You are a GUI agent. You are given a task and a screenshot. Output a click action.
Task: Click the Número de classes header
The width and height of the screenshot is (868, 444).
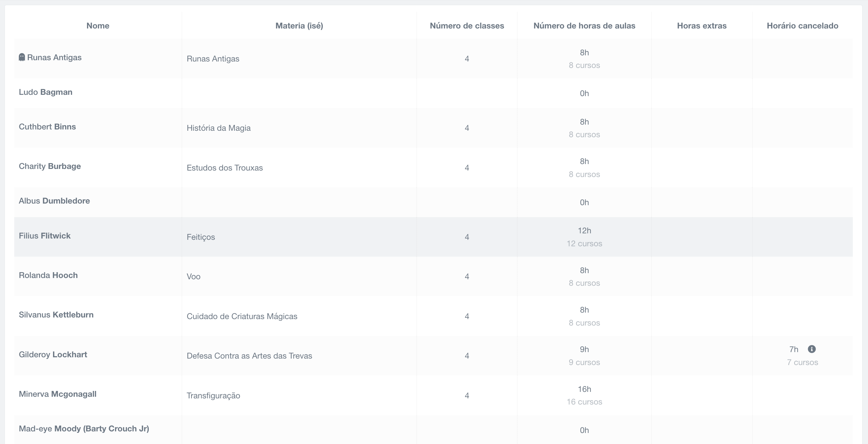click(467, 26)
